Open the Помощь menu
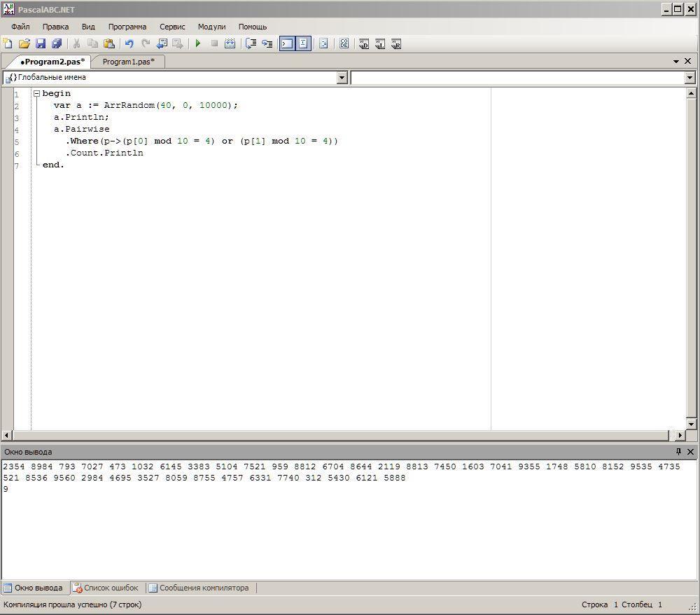Screen dimensions: 700x615 (253, 27)
